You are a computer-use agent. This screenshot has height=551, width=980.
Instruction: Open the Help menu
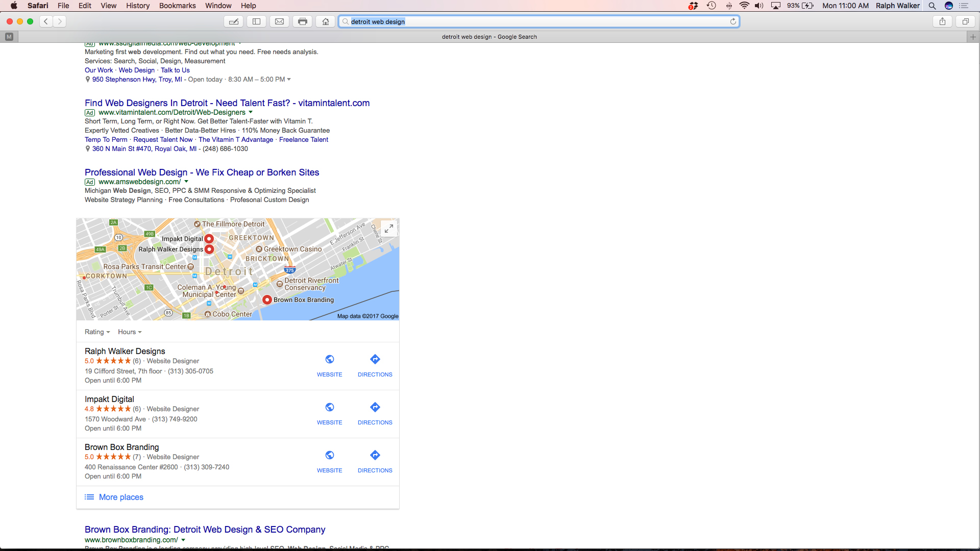click(x=249, y=6)
